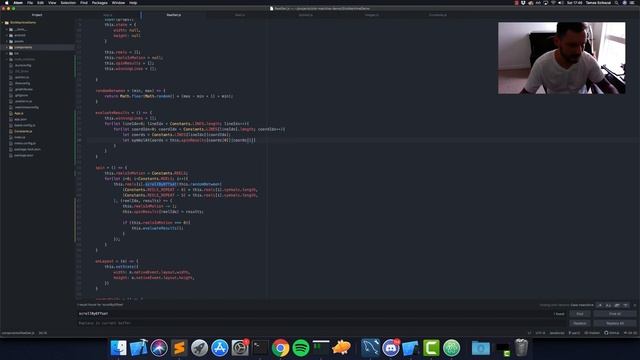This screenshot has width=640, height=360.
Task: Open the Edit menu
Action: pos(40,2)
